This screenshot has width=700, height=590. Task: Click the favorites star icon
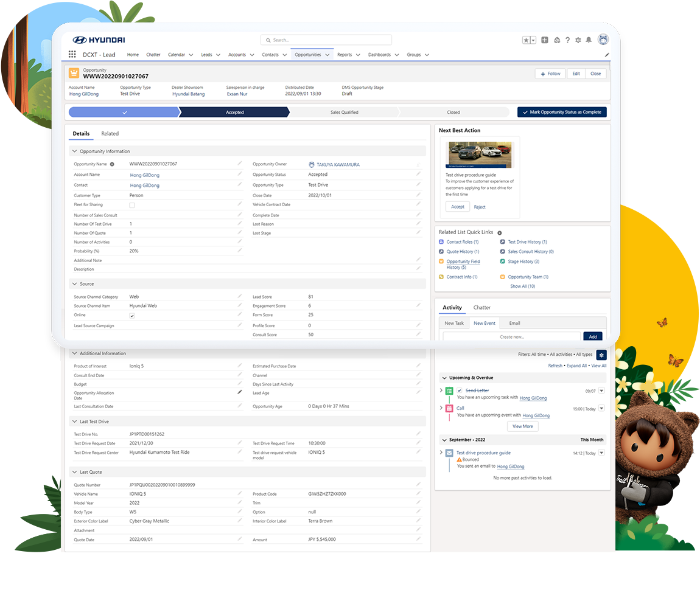(527, 40)
